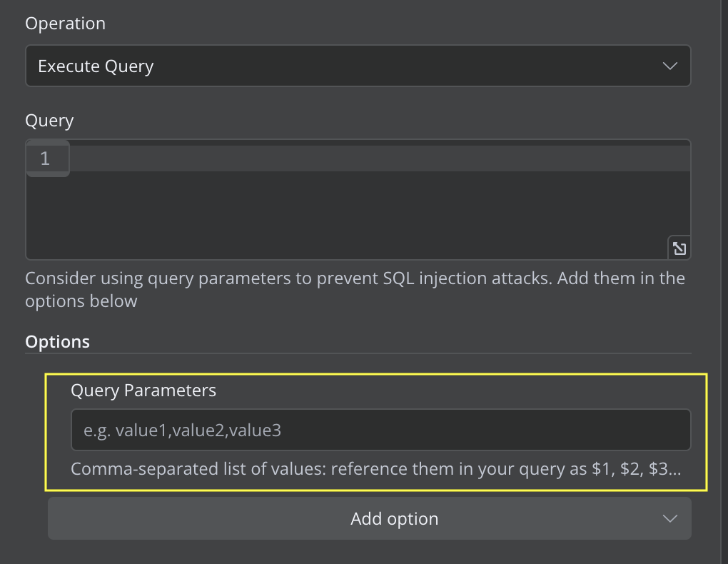Expand the Add option chevron arrow

click(669, 519)
